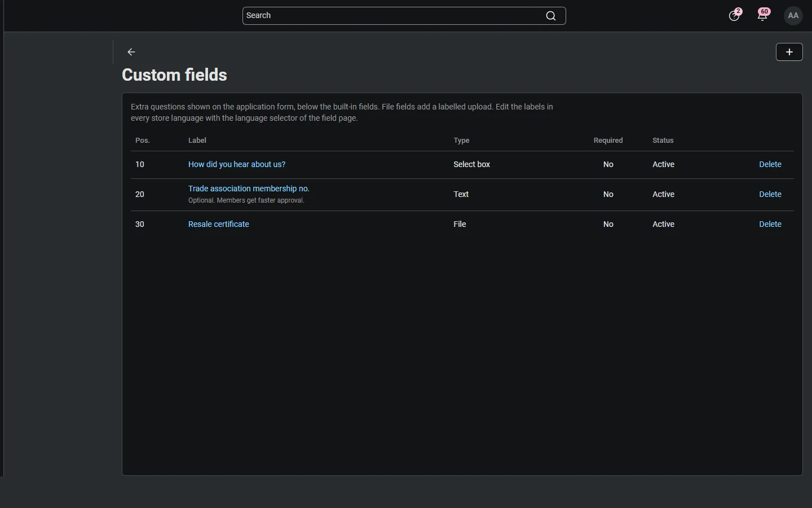Click 'Optional. Members get faster approval.' hint text
This screenshot has height=508, width=812.
pos(246,200)
